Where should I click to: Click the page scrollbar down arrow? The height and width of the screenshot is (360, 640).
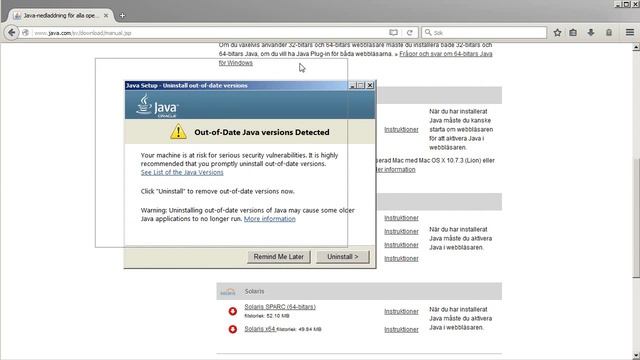pyautogui.click(x=636, y=356)
